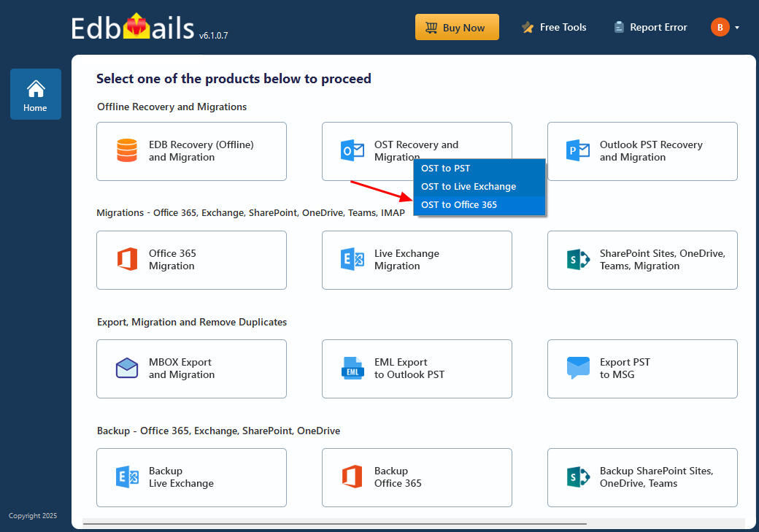
Task: Click the v6.1.0.7 version text
Action: 213,35
